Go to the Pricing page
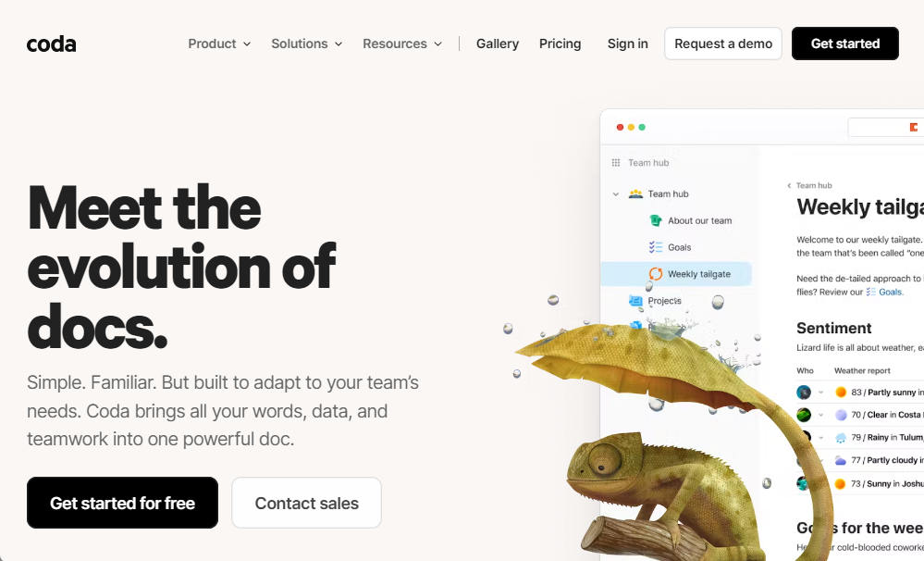 [x=560, y=44]
